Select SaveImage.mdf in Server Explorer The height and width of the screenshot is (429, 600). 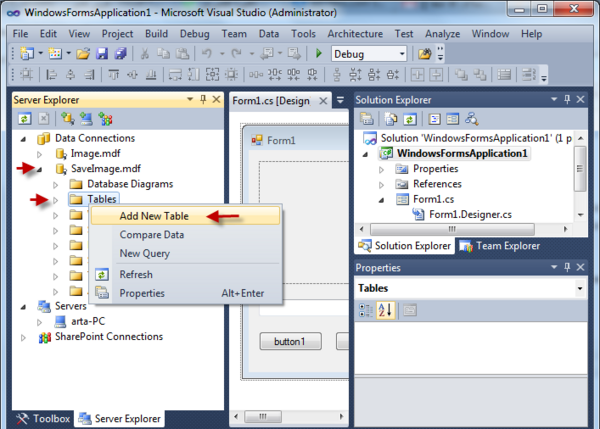pyautogui.click(x=106, y=169)
